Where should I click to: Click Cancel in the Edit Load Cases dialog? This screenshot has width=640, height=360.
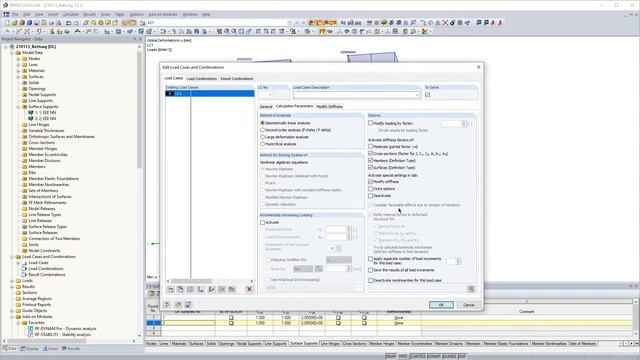(x=468, y=305)
